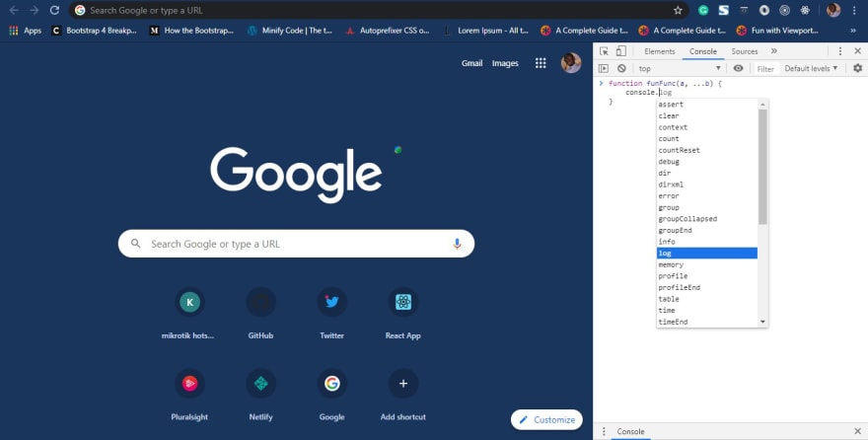The image size is (868, 440).
Task: Switch to the Console tab
Action: [703, 51]
